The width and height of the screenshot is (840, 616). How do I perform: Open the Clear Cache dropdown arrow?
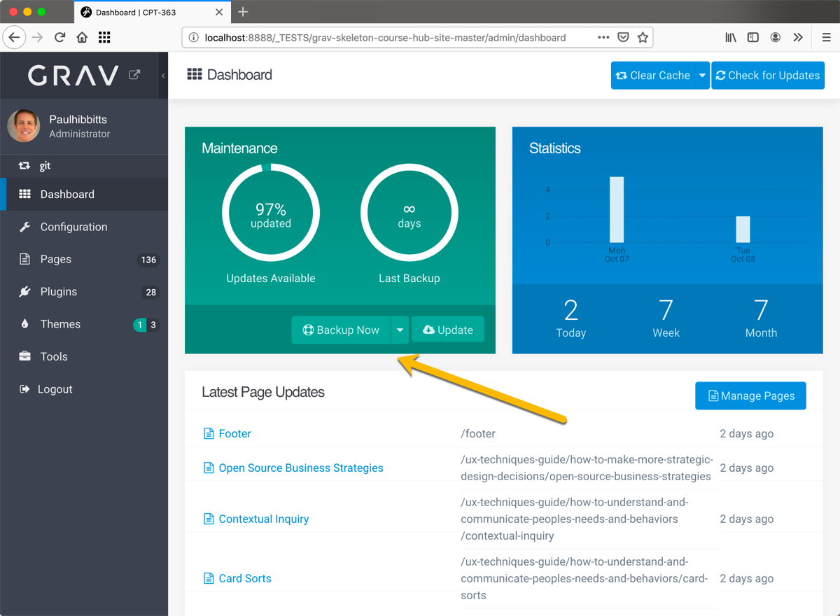pyautogui.click(x=701, y=75)
